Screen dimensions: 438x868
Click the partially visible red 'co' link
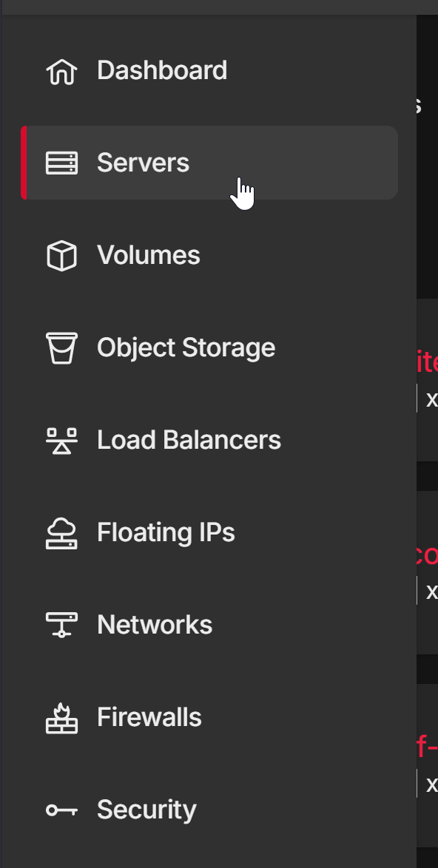click(x=427, y=555)
